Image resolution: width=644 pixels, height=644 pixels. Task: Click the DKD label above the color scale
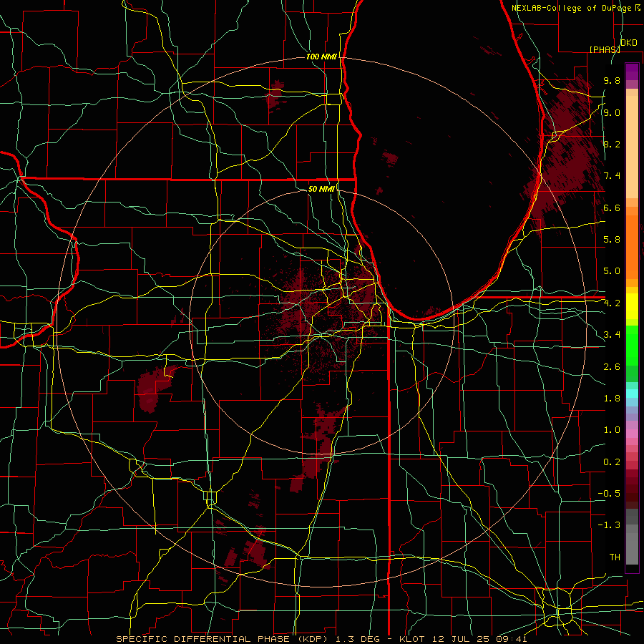pyautogui.click(x=628, y=42)
